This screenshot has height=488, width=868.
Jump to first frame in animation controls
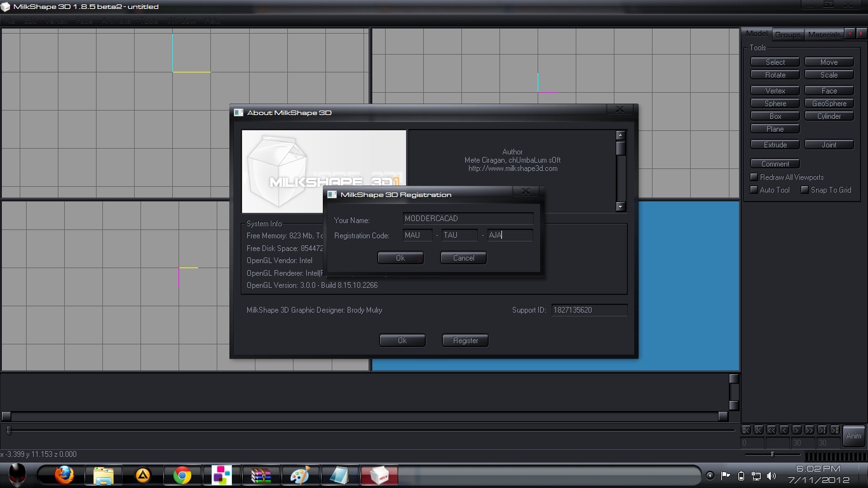pos(747,430)
